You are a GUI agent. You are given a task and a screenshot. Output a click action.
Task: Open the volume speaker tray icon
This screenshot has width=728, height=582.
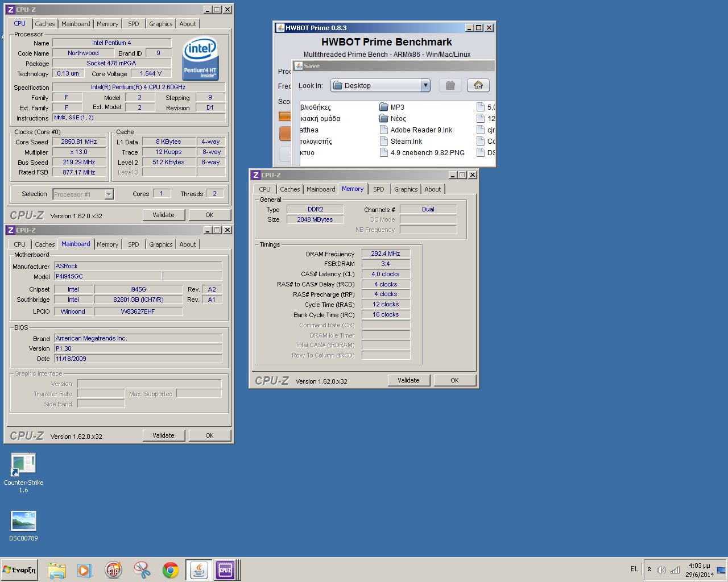coord(661,570)
